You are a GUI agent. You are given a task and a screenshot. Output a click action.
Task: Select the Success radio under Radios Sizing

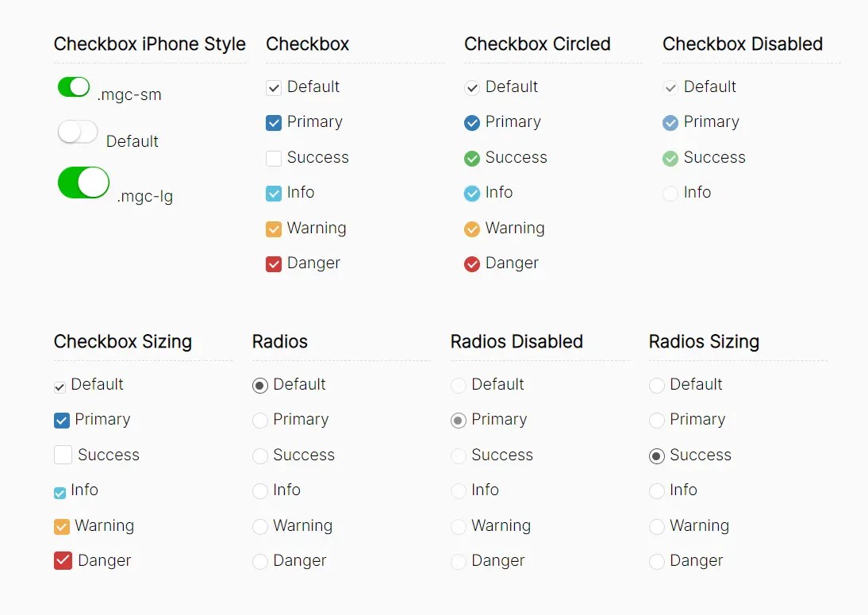coord(657,455)
